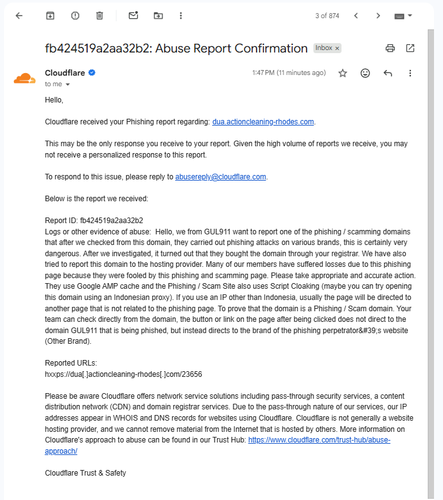Delete this email with trash icon
The height and width of the screenshot is (500, 443).
[99, 16]
